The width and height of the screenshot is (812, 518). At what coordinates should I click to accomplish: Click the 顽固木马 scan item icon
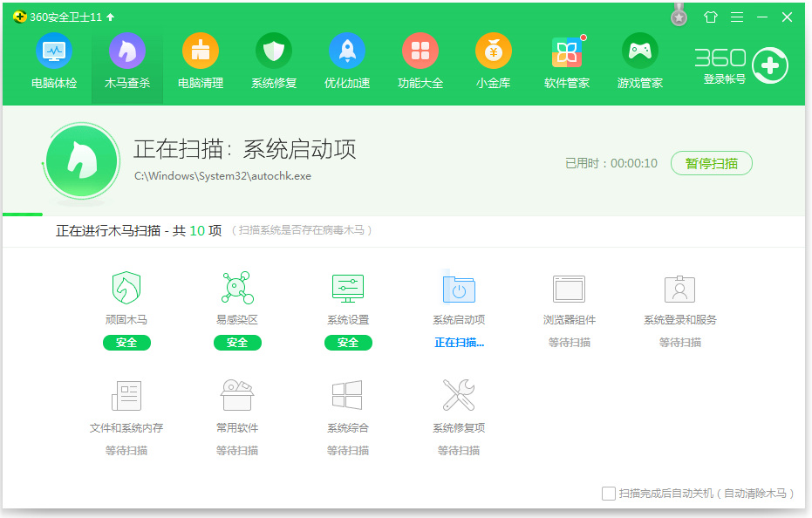click(126, 288)
